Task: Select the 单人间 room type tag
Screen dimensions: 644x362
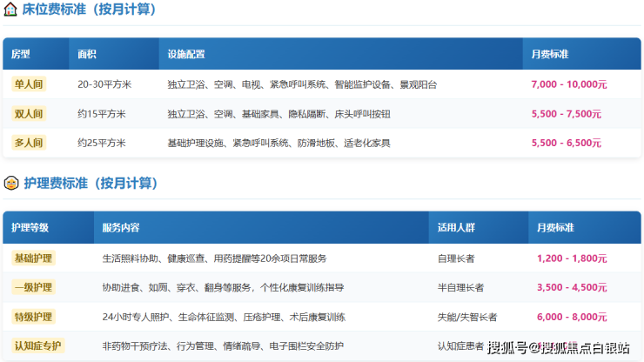Action: (x=29, y=84)
